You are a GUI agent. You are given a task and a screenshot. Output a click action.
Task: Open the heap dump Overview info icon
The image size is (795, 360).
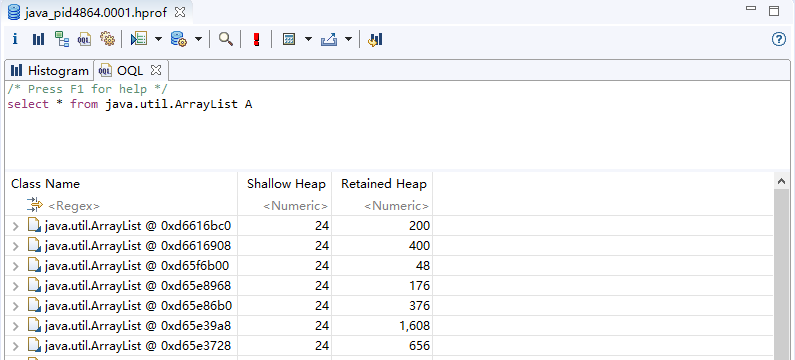[x=15, y=39]
